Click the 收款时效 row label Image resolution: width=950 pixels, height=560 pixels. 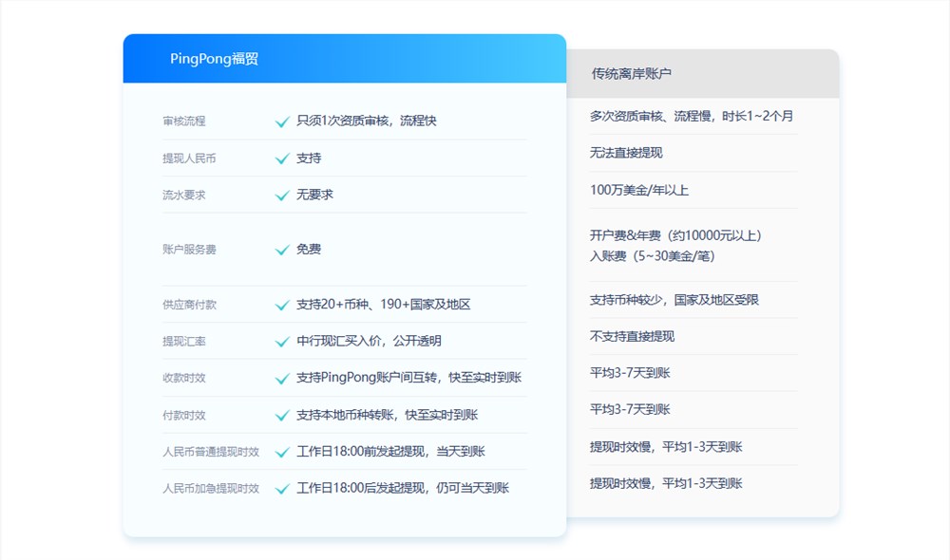[184, 378]
